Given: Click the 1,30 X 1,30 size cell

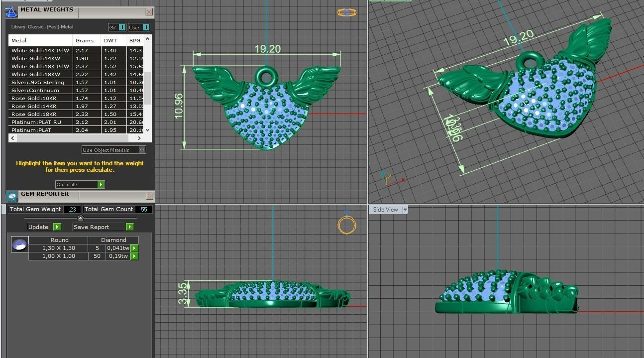Looking at the screenshot, I should (x=59, y=248).
